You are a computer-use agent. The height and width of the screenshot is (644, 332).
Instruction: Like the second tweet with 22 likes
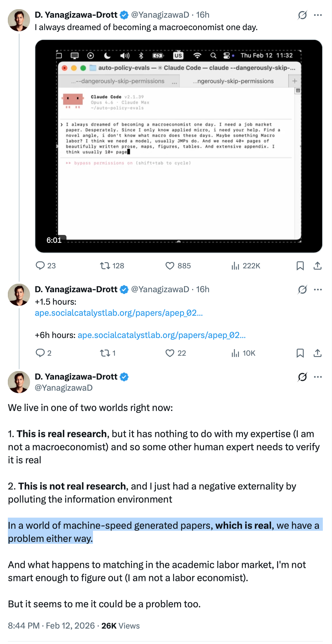(x=170, y=353)
